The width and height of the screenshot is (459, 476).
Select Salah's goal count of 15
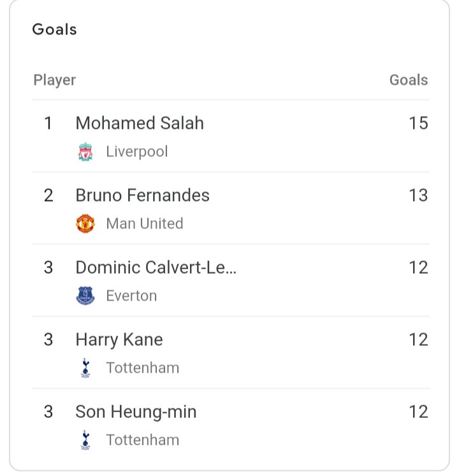click(x=418, y=123)
